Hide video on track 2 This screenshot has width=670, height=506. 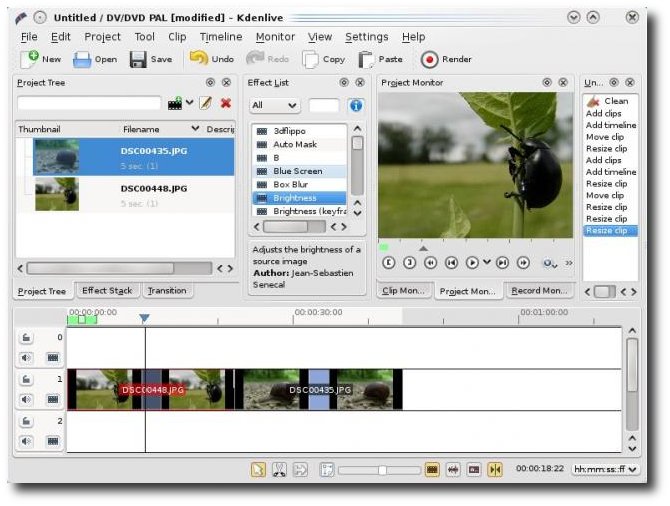pyautogui.click(x=53, y=441)
